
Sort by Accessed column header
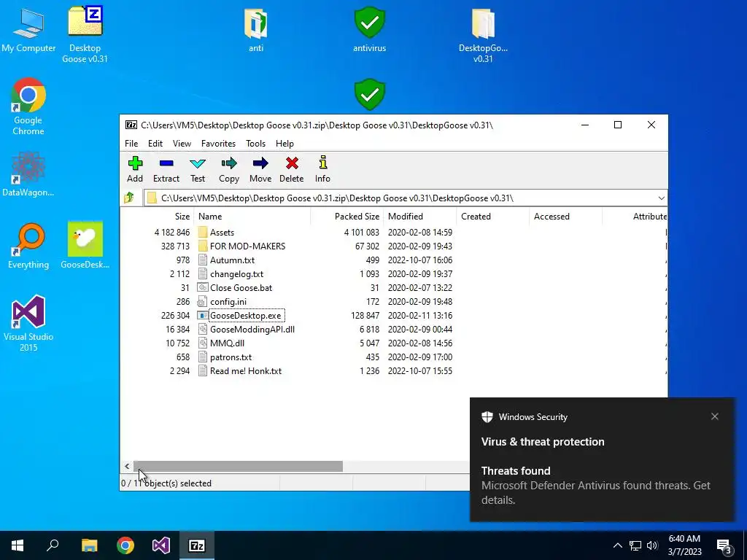tap(565, 216)
